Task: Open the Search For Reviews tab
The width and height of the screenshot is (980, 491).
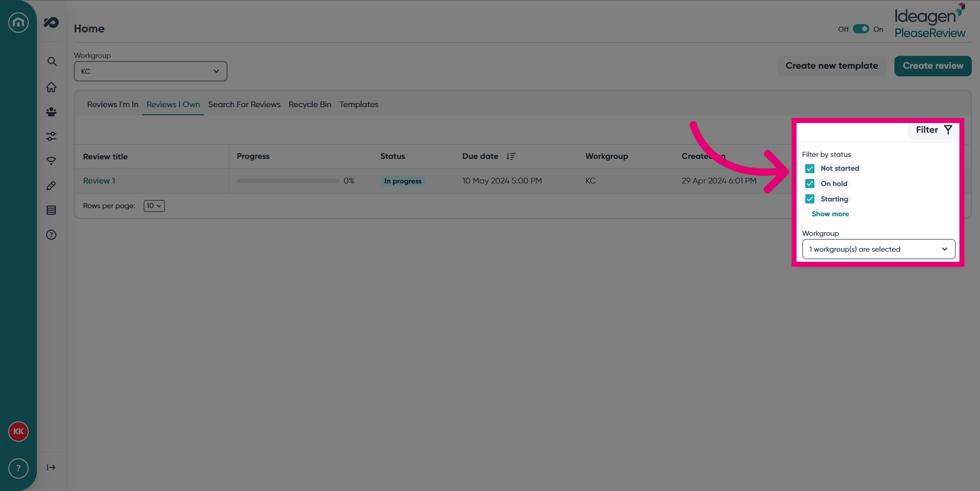Action: pos(244,105)
